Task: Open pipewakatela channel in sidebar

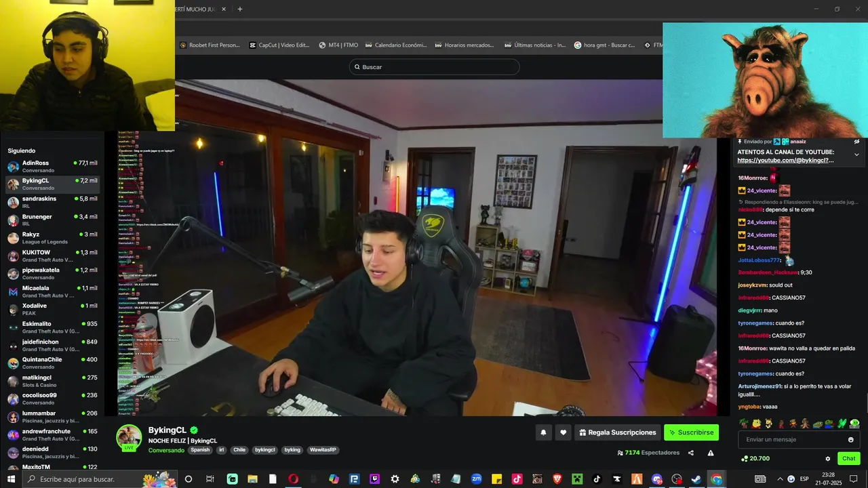Action: pyautogui.click(x=53, y=273)
